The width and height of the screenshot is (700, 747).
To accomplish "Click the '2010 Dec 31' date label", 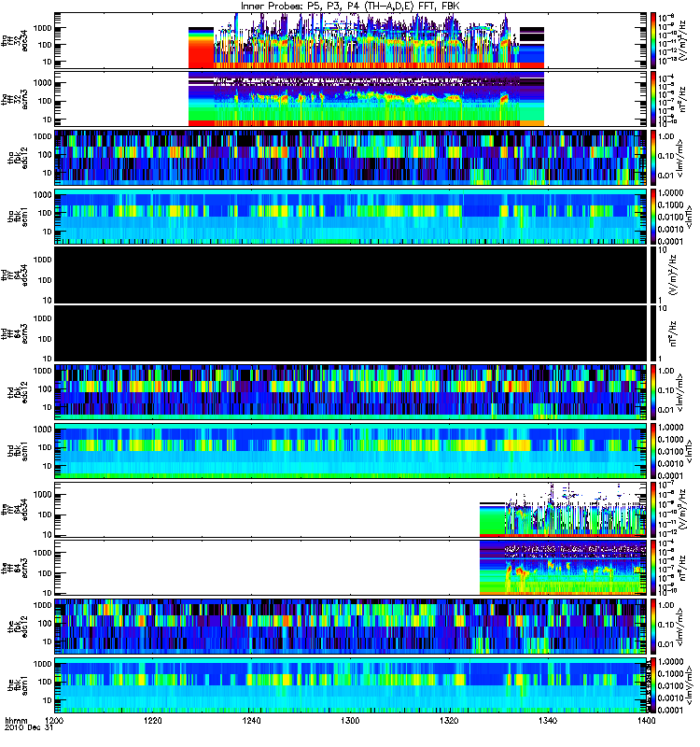I will [x=29, y=728].
